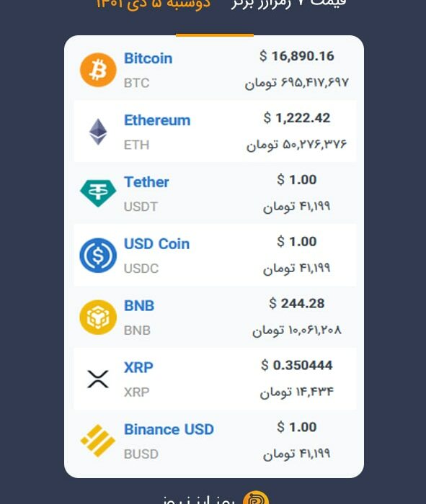426x504 pixels.
Task: Click the orange Bitcoin logo icon
Action: [98, 70]
